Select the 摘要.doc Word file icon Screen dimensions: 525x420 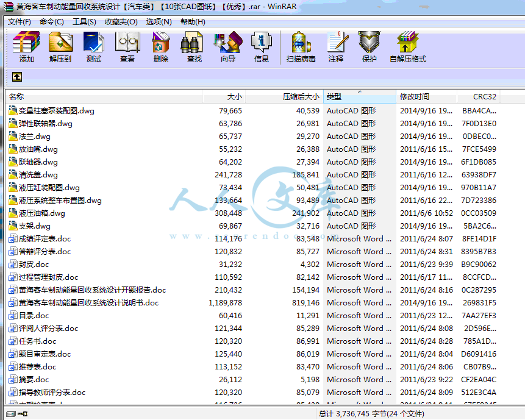click(13, 380)
